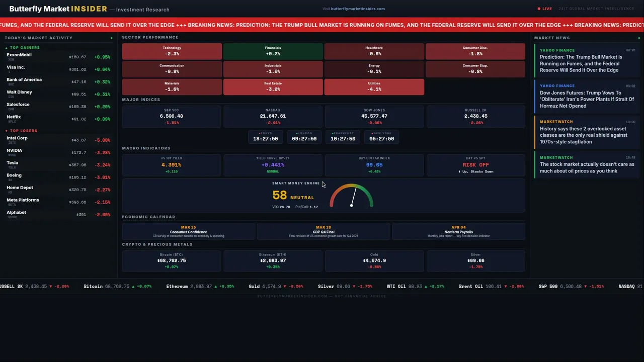Open the Apr 04 Nonfarm Payrolls event

458,231
